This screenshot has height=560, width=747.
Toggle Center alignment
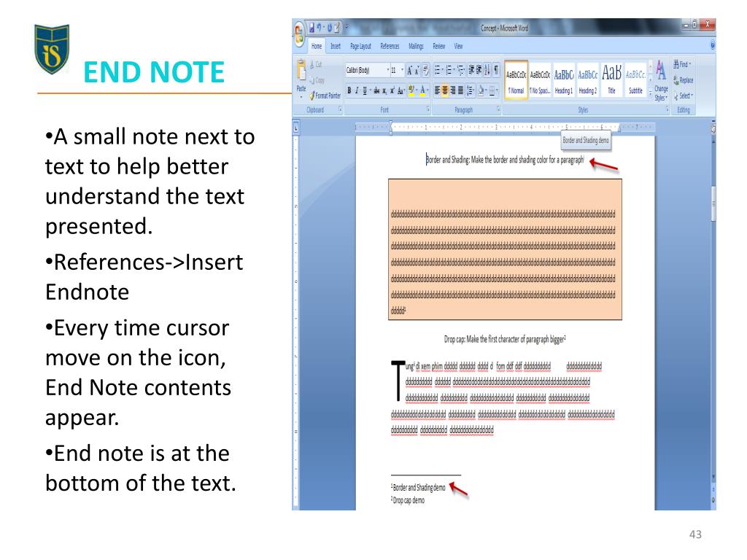445,90
